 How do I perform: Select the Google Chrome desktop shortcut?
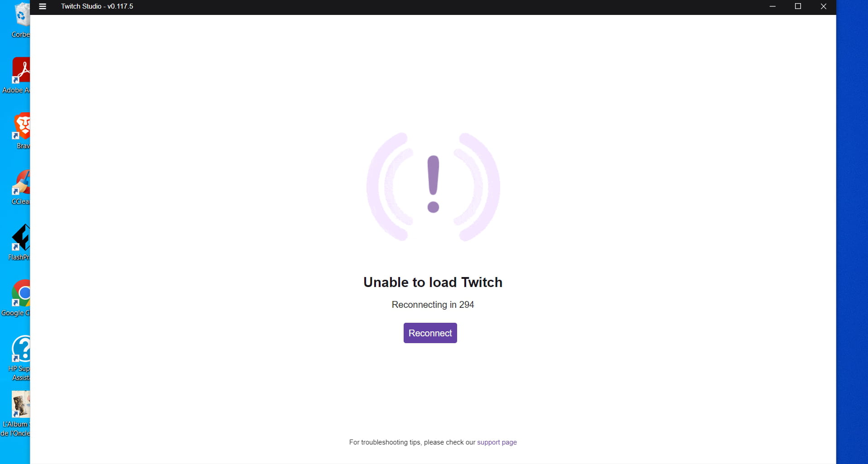coord(17,298)
